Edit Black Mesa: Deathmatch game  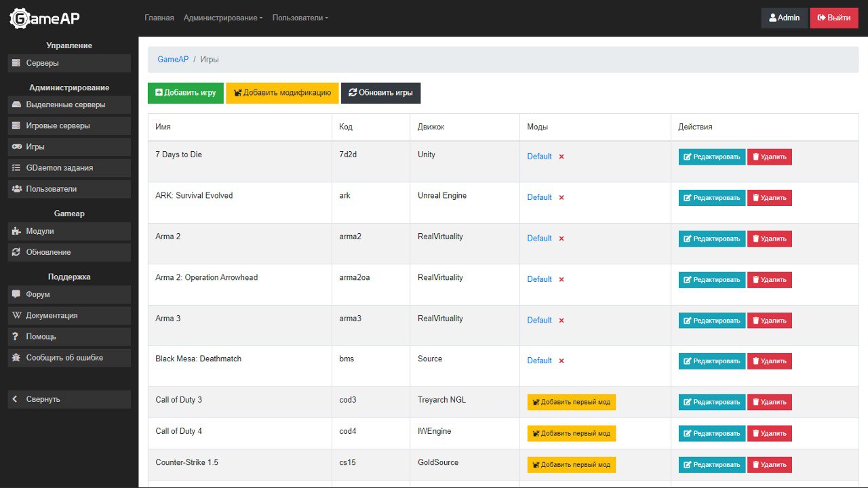[712, 361]
